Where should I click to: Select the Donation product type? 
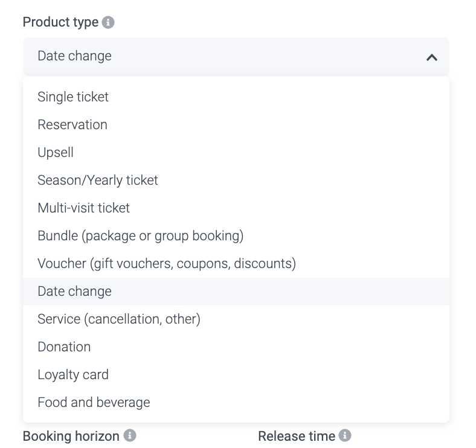[64, 347]
